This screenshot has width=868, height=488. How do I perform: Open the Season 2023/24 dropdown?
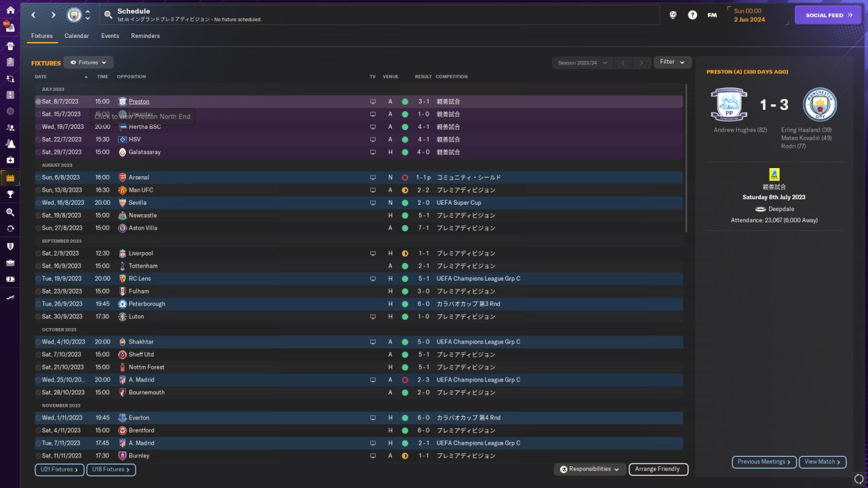582,62
